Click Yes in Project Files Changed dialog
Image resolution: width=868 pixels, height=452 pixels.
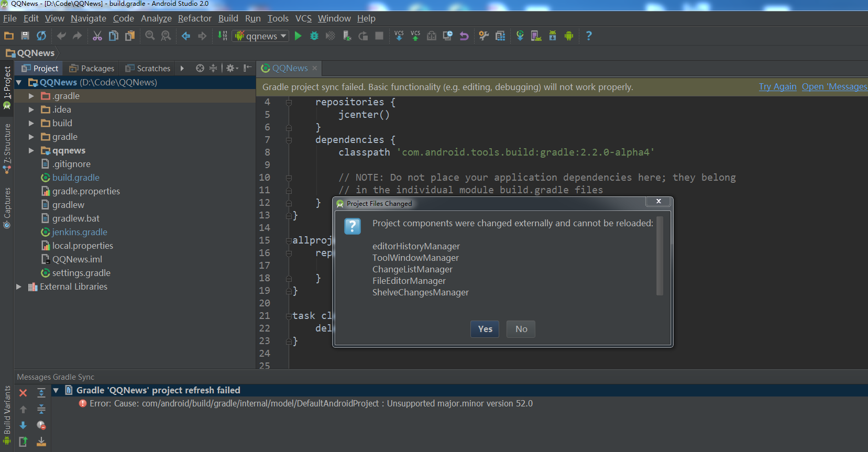(x=485, y=329)
